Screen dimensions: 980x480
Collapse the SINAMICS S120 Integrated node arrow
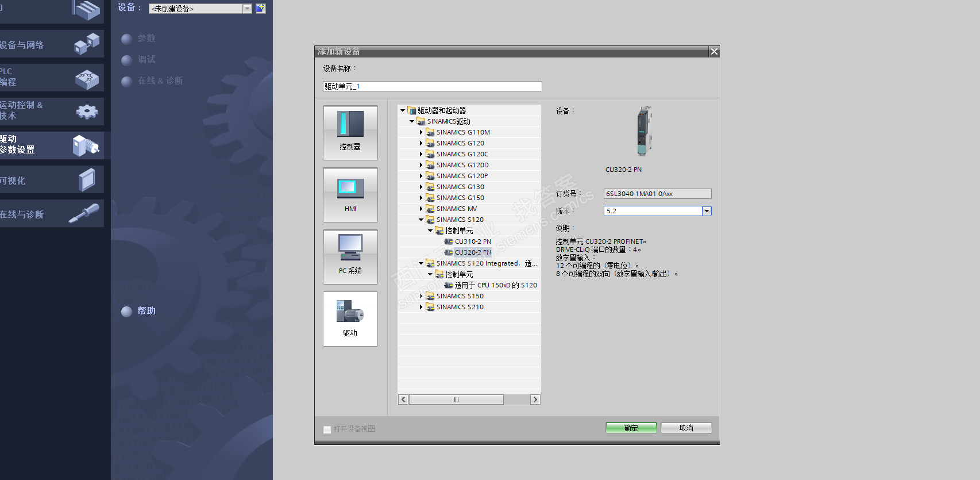tap(421, 263)
